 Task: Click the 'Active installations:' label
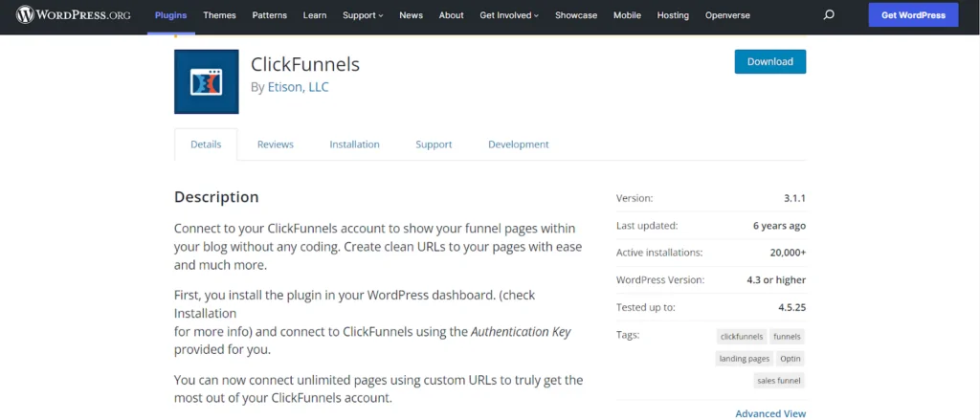659,253
